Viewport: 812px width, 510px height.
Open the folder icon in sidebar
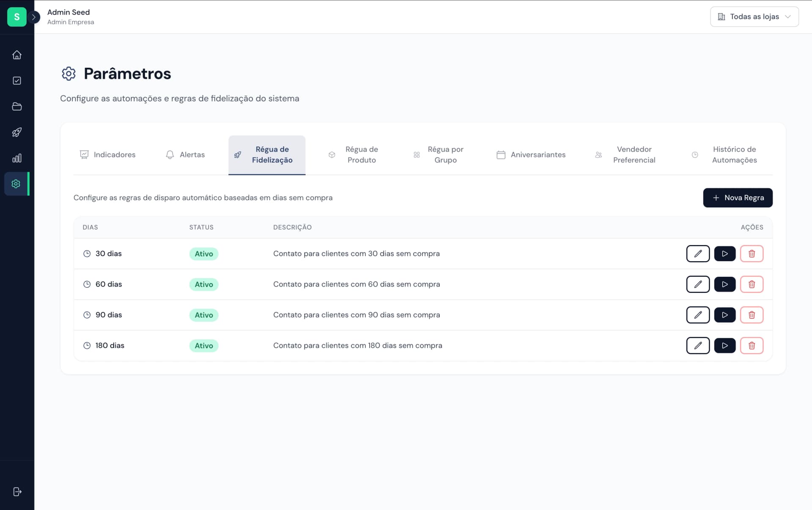coord(17,107)
